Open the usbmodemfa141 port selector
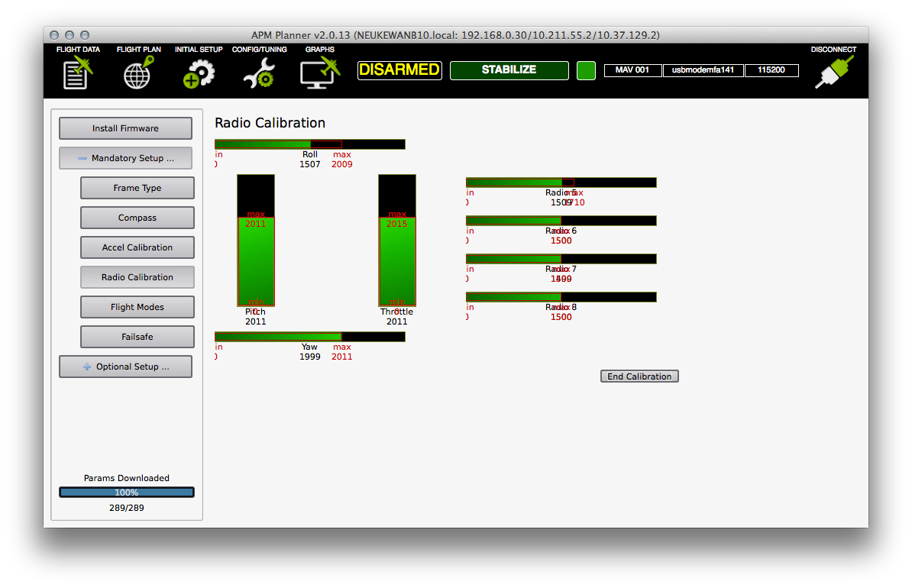The height and width of the screenshot is (588, 912). [703, 70]
